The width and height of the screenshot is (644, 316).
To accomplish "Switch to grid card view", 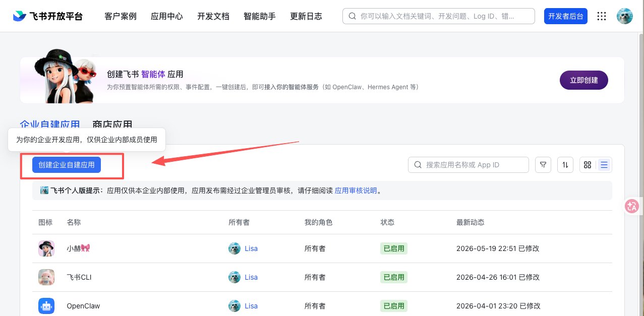I will (588, 165).
